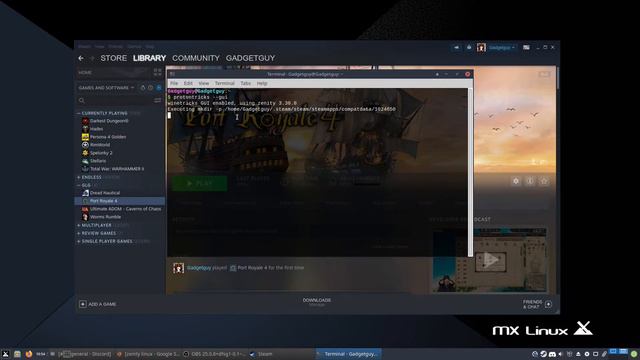Image resolution: width=640 pixels, height=360 pixels.
Task: Open the Steam announcements megaphone icon
Action: coord(456,47)
